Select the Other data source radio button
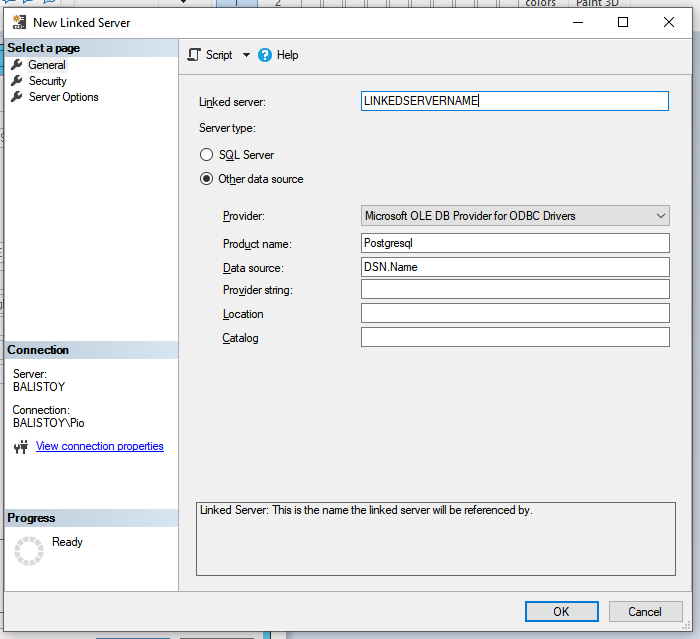 point(207,179)
